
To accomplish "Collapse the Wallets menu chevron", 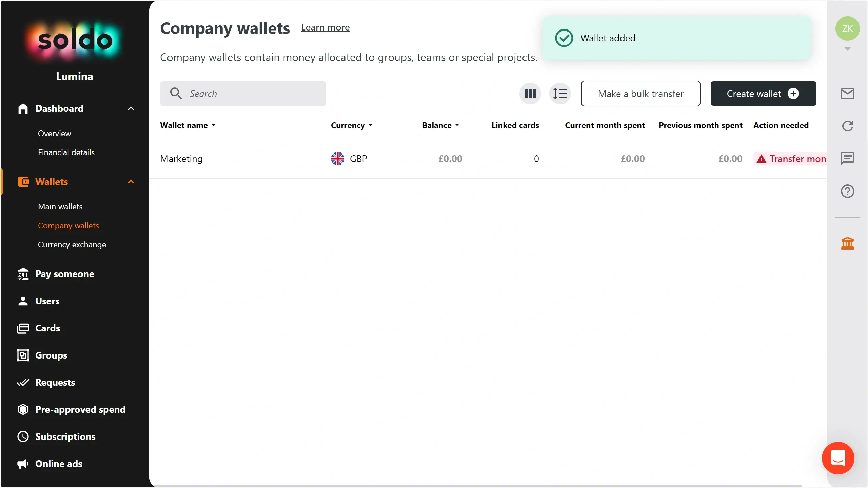I will tap(131, 182).
